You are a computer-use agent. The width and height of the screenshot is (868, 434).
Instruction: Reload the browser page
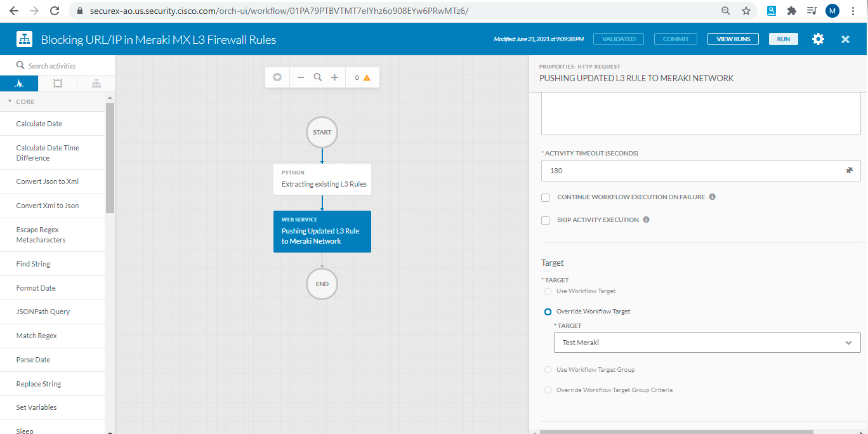pos(55,11)
